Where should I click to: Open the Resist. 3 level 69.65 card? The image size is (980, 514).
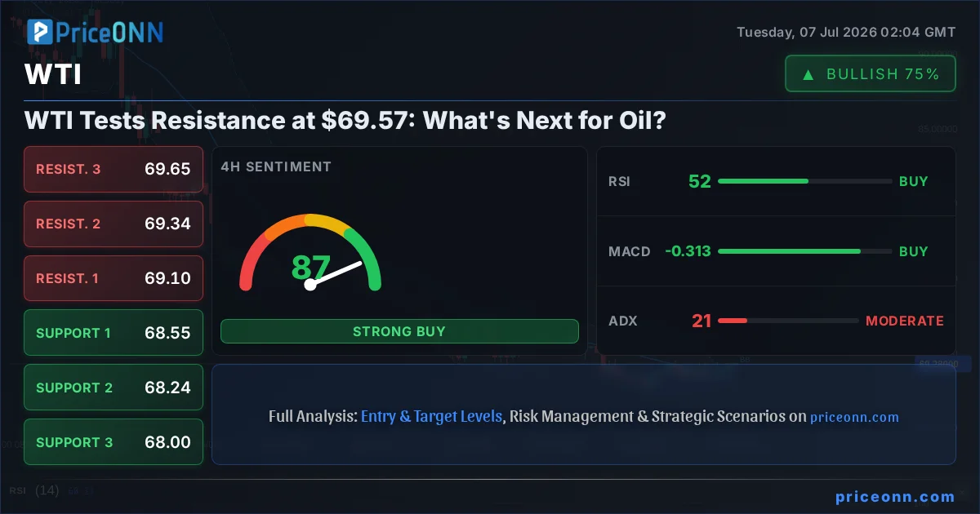(114, 169)
